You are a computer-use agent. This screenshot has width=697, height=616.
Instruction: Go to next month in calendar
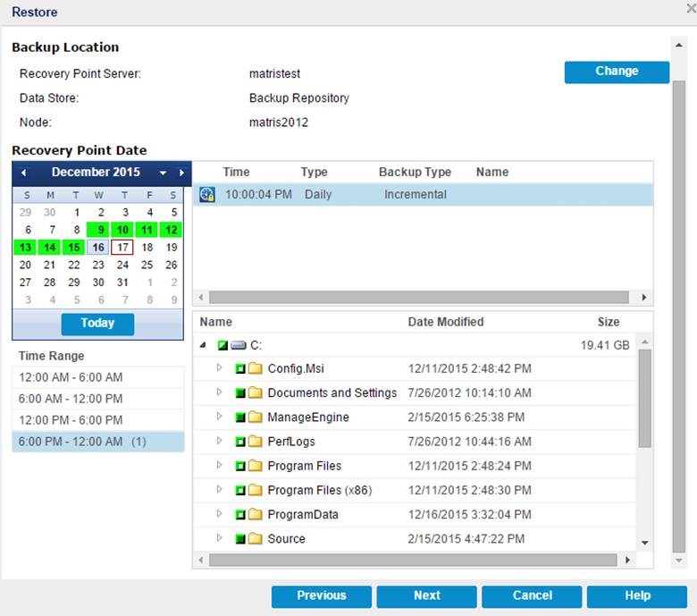181,173
